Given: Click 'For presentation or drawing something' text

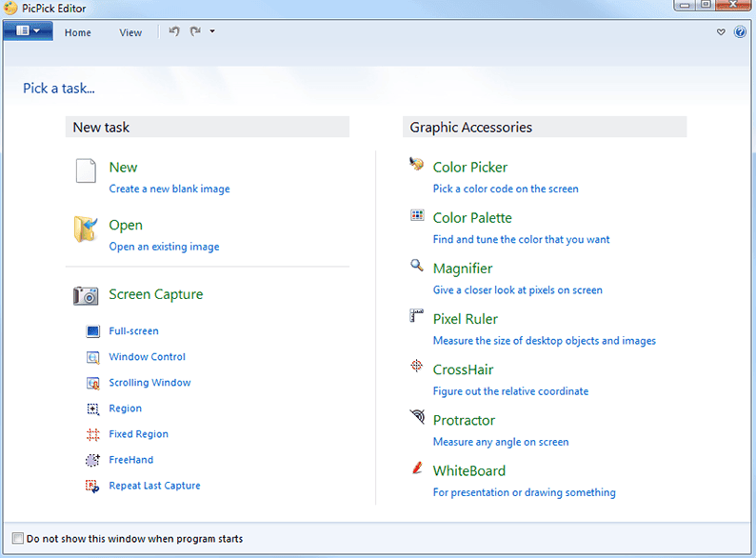Looking at the screenshot, I should [524, 493].
